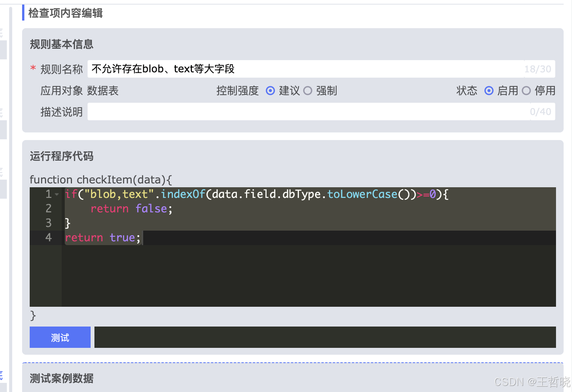Click the 测试案例数据 section heading

pos(62,378)
